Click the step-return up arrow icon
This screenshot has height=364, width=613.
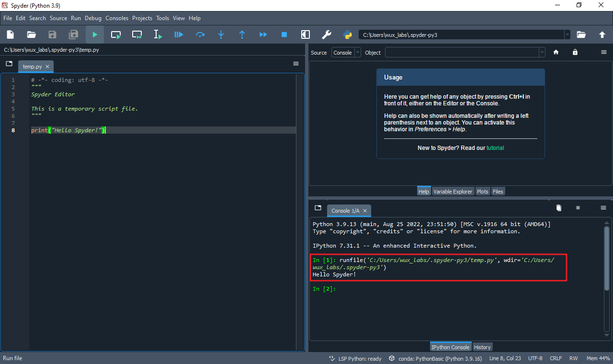coord(242,34)
